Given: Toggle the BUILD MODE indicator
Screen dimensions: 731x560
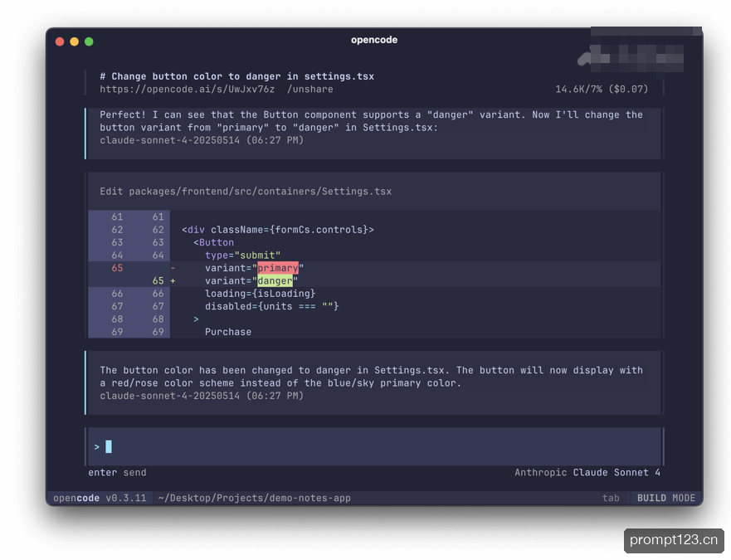Looking at the screenshot, I should pyautogui.click(x=666, y=498).
